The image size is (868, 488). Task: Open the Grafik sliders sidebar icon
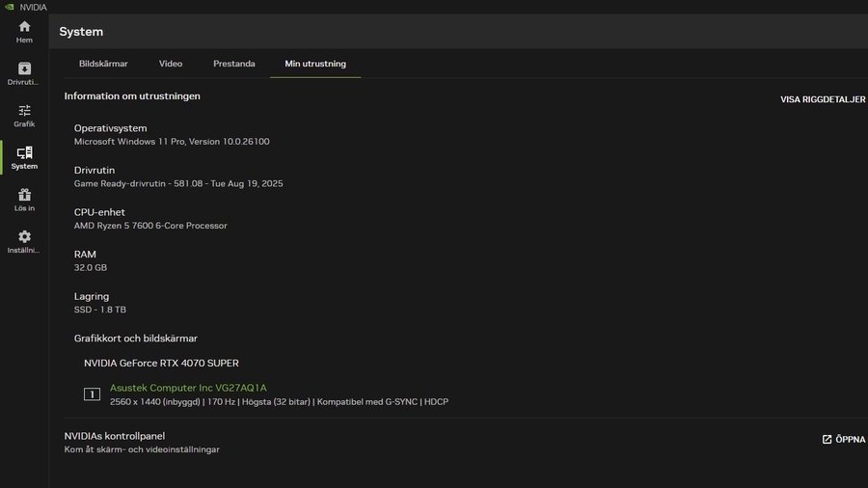coord(24,111)
